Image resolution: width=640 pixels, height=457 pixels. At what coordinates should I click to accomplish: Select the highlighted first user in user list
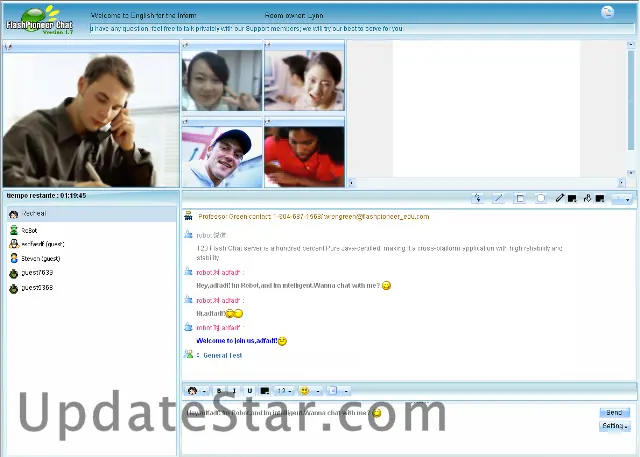click(91, 214)
